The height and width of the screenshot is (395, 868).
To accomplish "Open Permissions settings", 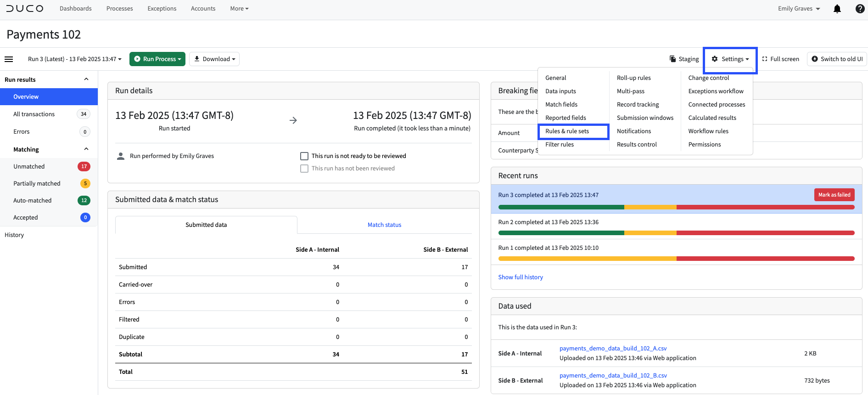I will (x=705, y=145).
